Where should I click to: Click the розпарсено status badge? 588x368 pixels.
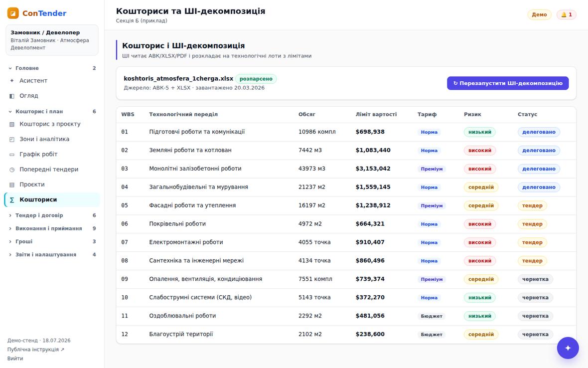(x=256, y=79)
